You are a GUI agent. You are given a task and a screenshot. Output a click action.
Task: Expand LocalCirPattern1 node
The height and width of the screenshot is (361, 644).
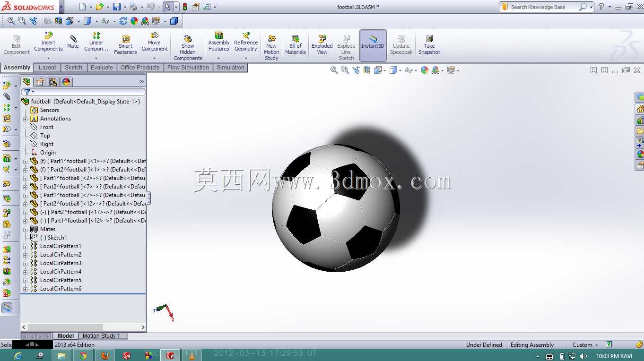click(x=26, y=246)
